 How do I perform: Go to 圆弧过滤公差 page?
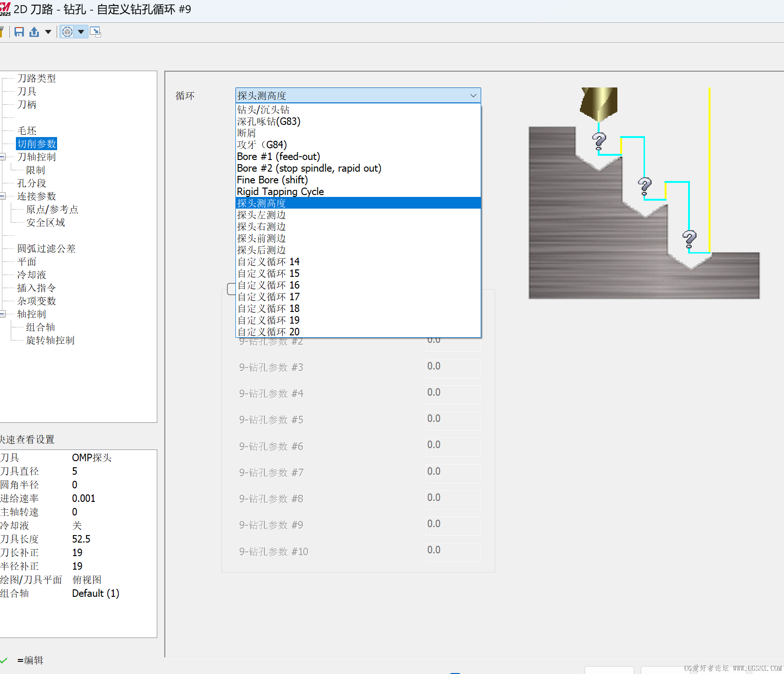coord(46,249)
